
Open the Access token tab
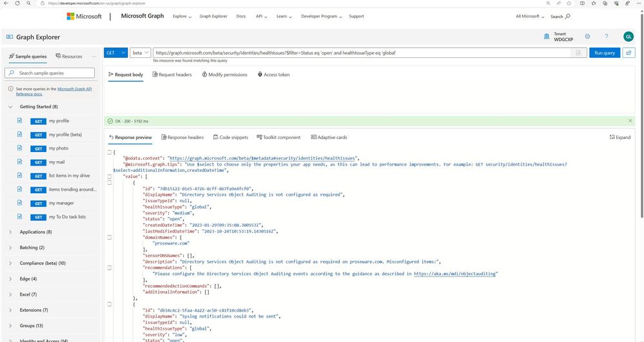pyautogui.click(x=273, y=74)
